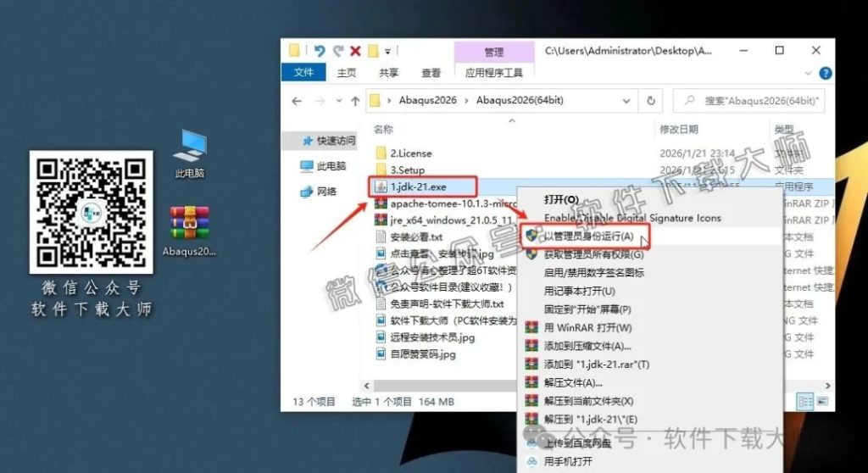Image resolution: width=868 pixels, height=473 pixels.
Task: Choose 解压到当前文件夹(X)
Action: tap(588, 400)
